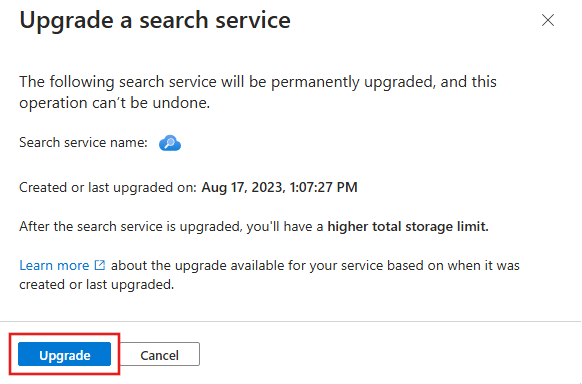Click the operation can't be undone text

[115, 103]
